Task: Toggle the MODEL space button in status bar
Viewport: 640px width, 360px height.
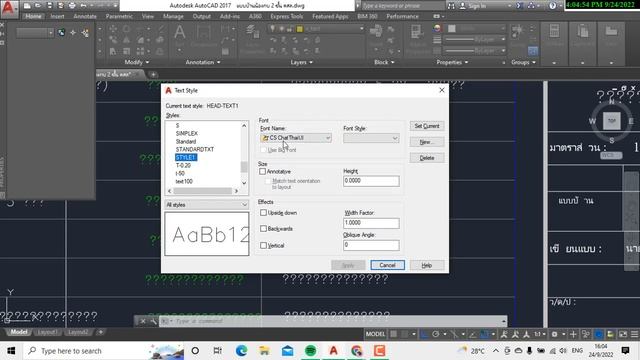Action: pos(375,334)
